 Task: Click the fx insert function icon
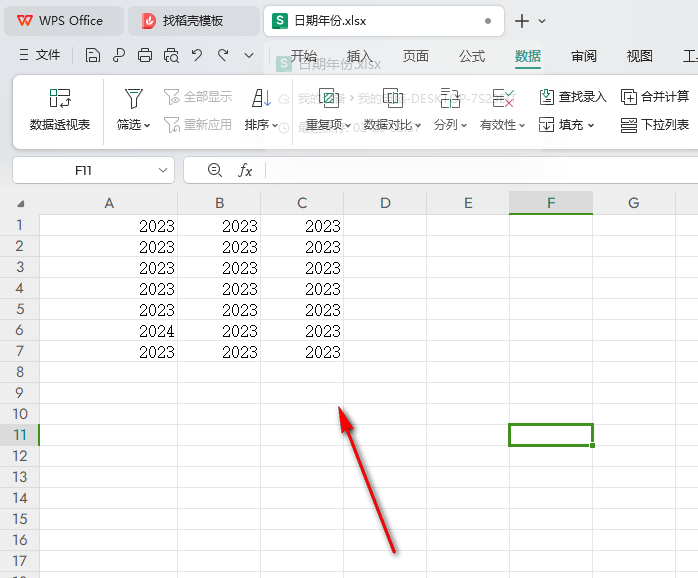pyautogui.click(x=245, y=170)
